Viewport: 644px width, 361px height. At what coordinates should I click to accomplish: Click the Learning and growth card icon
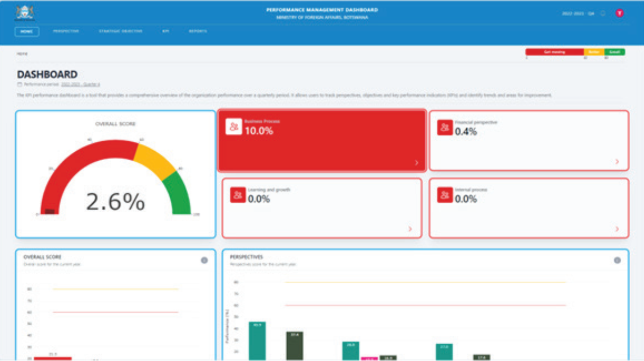point(238,195)
